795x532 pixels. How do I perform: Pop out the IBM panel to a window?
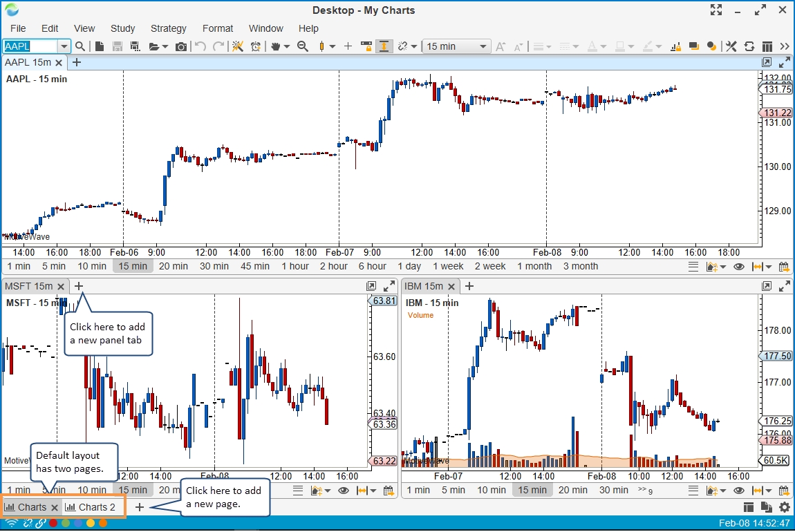pyautogui.click(x=767, y=286)
